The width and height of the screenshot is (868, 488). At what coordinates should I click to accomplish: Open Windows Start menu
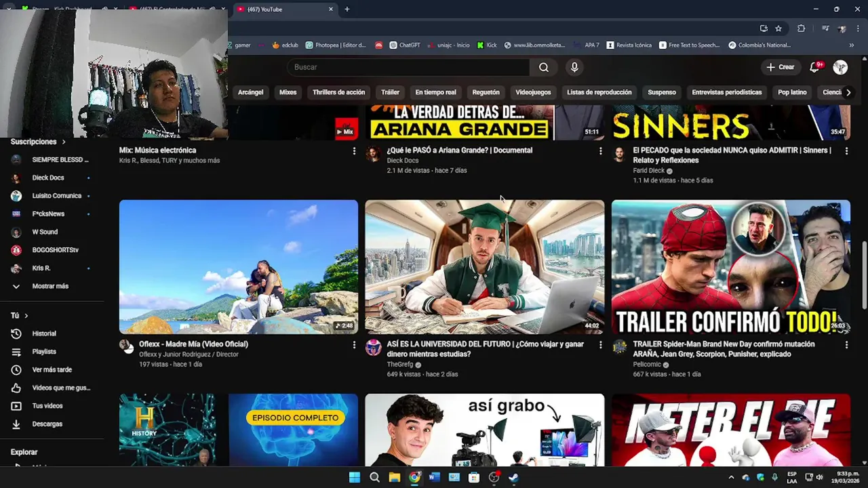click(355, 477)
